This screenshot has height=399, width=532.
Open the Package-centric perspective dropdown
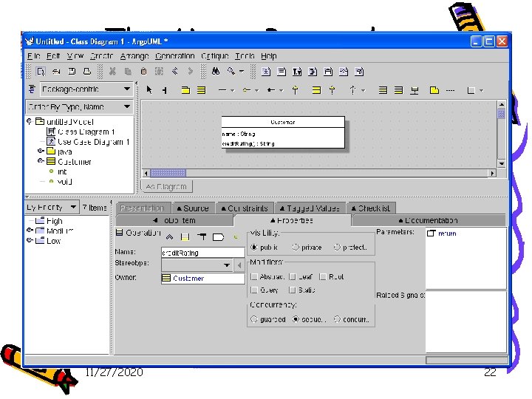127,89
